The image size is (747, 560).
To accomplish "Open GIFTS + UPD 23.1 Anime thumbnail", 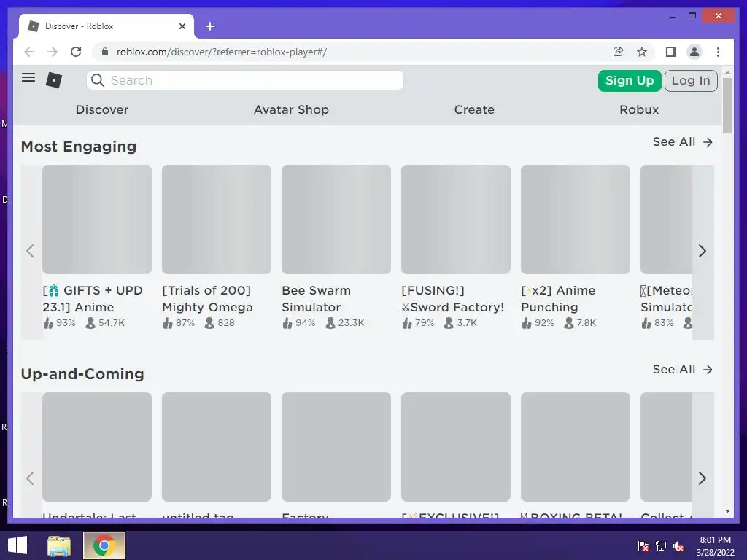I will tap(97, 219).
